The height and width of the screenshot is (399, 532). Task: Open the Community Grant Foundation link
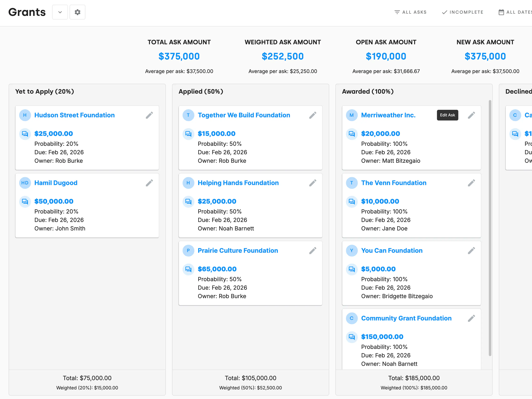pyautogui.click(x=406, y=318)
